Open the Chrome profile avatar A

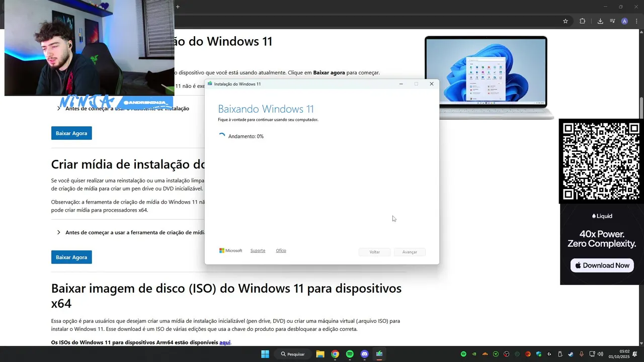pos(624,21)
